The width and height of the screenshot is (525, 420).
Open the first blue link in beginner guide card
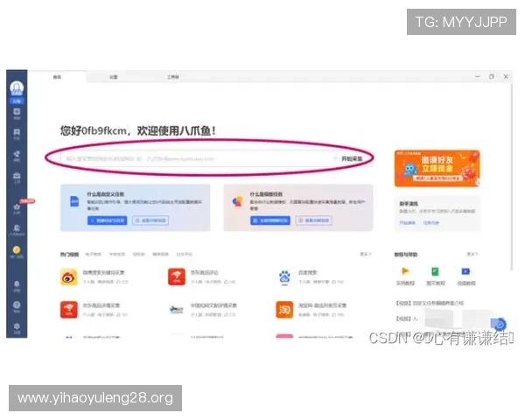pos(407,223)
